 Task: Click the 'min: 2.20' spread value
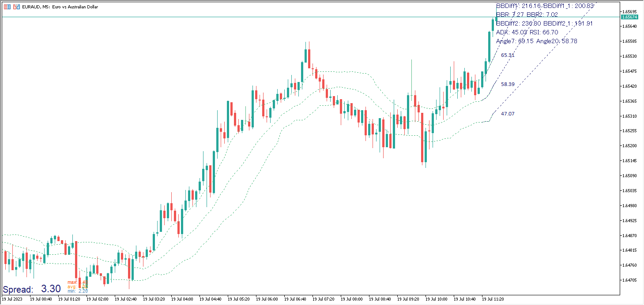[78, 291]
